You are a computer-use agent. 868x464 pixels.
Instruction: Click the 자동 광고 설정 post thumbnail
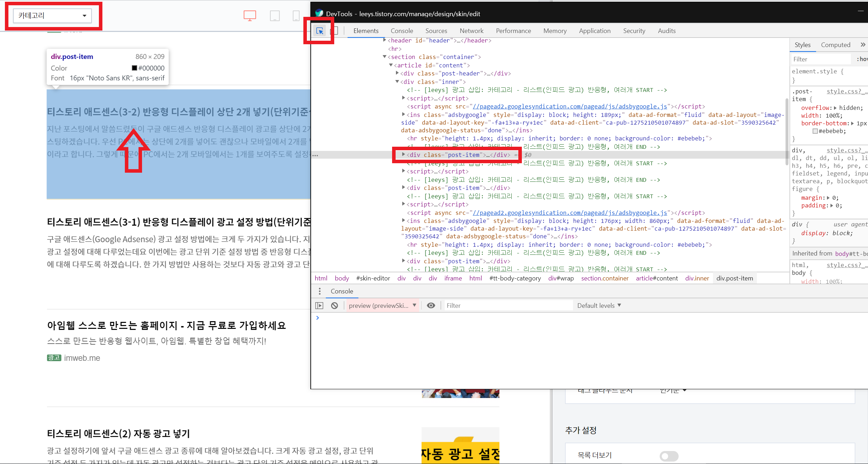(x=460, y=445)
